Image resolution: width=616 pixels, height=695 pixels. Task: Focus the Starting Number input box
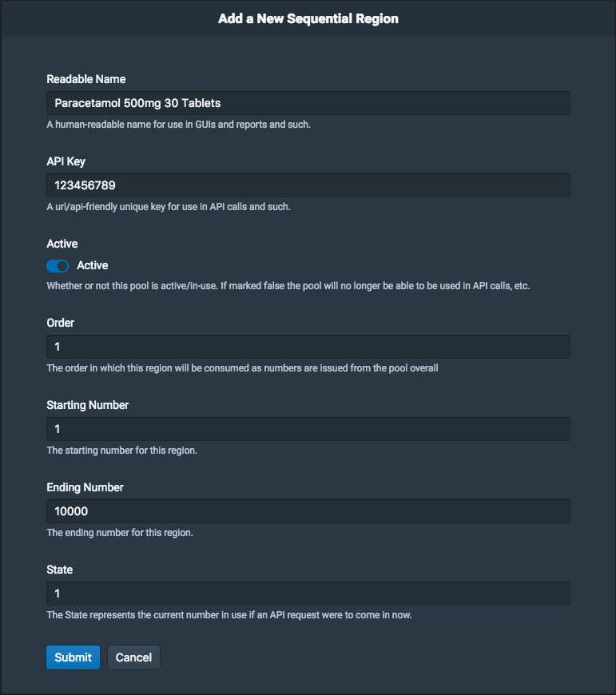point(308,429)
